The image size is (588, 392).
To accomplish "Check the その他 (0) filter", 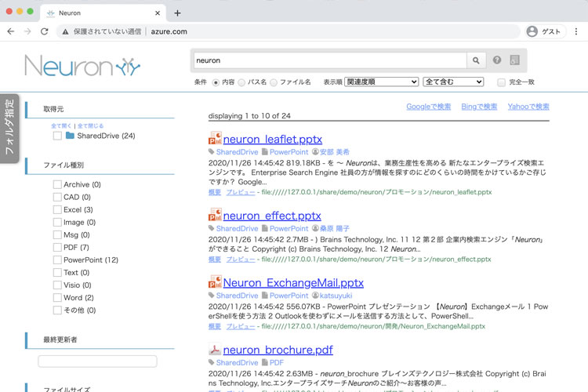I will click(57, 310).
